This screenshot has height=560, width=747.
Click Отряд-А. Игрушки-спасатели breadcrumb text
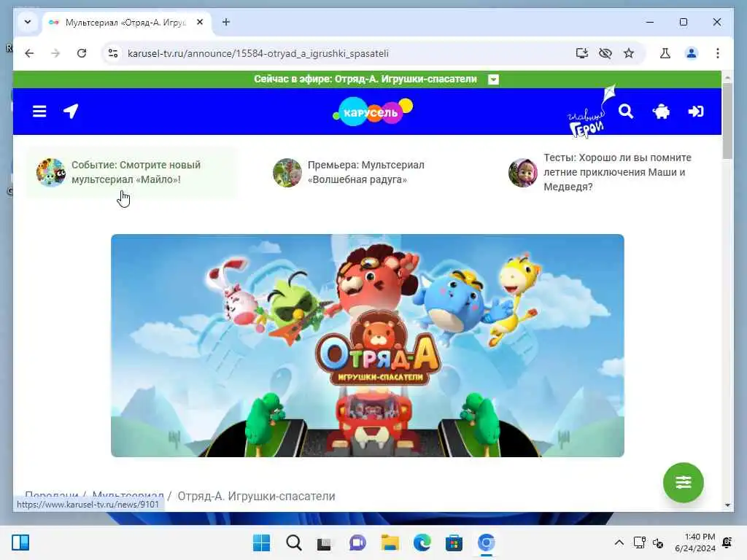256,496
